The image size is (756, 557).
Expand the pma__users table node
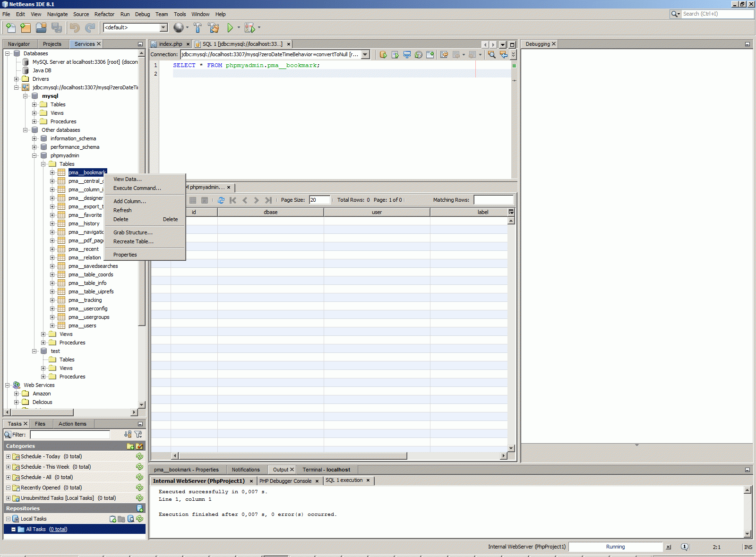[x=52, y=326]
